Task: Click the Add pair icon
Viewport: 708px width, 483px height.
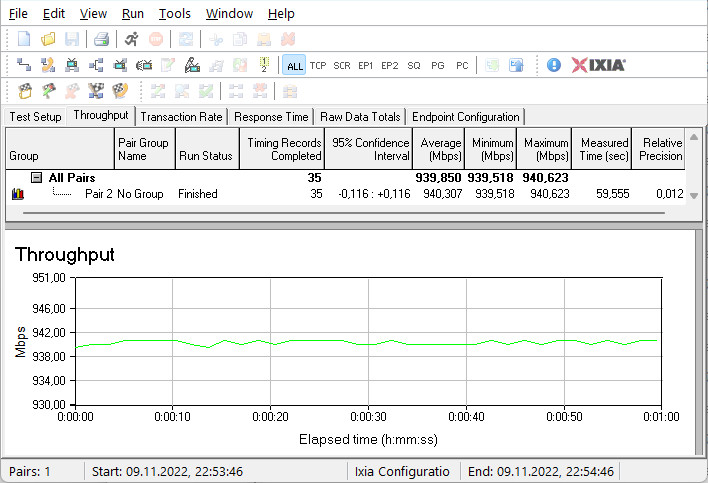Action: coord(23,65)
